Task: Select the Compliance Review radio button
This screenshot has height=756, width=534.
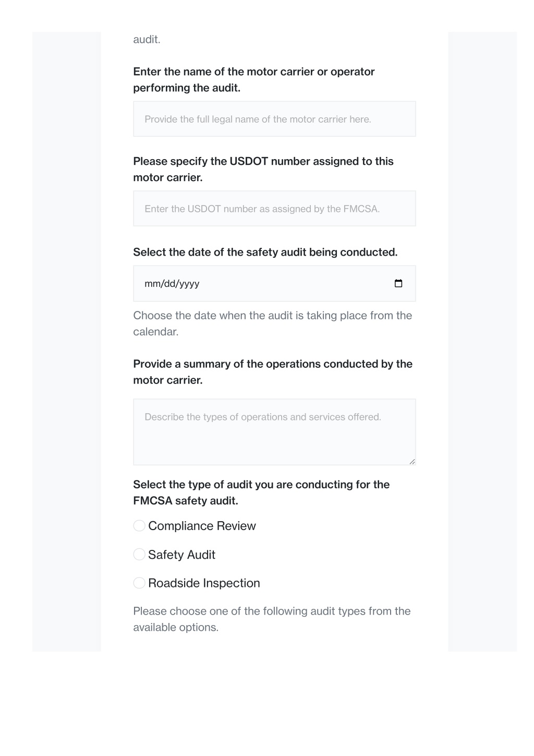Action: click(139, 526)
